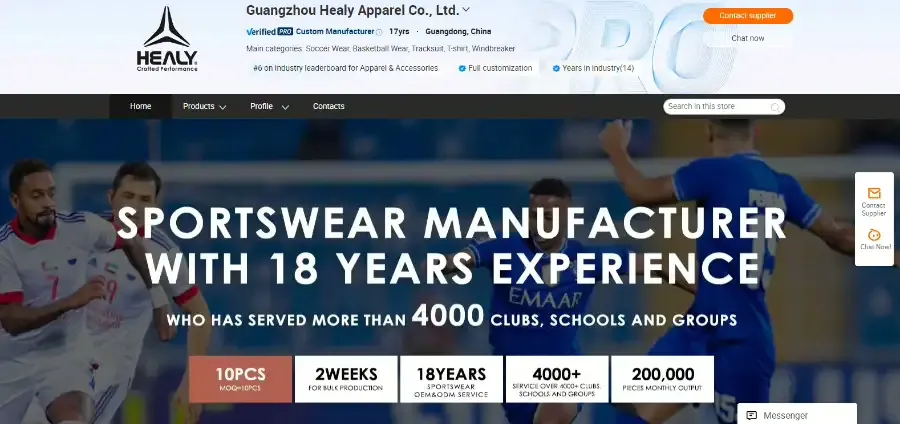Open the Contacts tab
This screenshot has height=424, width=900.
coord(328,106)
